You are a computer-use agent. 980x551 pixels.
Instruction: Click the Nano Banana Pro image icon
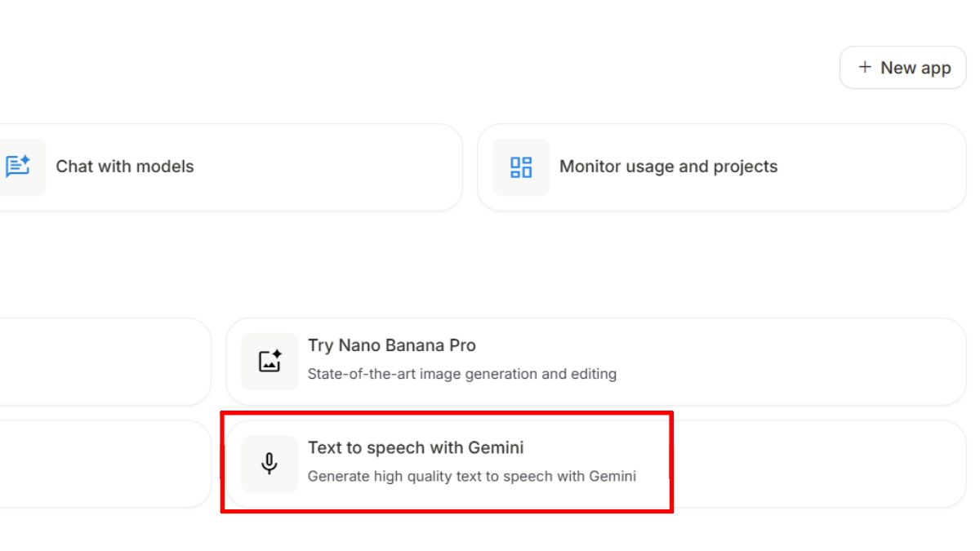269,361
